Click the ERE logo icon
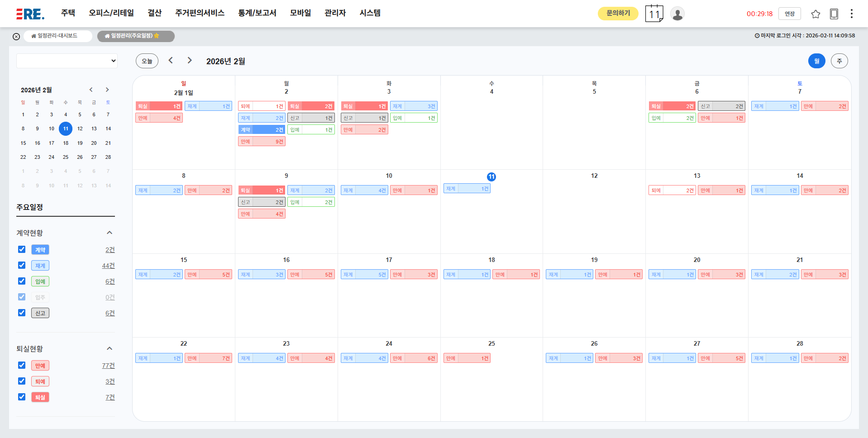Screen dimensions: 868x438 pyautogui.click(x=30, y=14)
